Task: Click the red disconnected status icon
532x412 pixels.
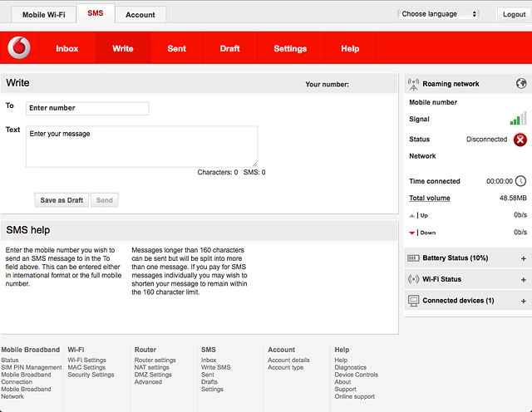Action: coord(520,140)
